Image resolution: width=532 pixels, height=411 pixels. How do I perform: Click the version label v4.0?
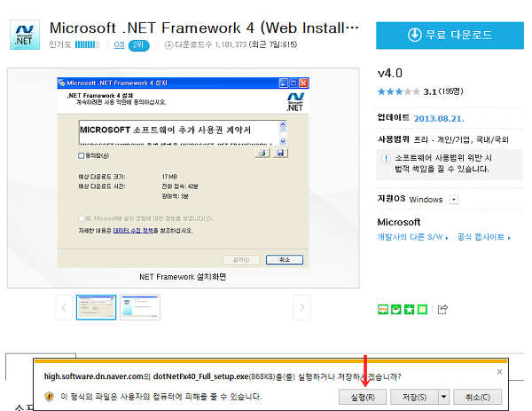[390, 73]
